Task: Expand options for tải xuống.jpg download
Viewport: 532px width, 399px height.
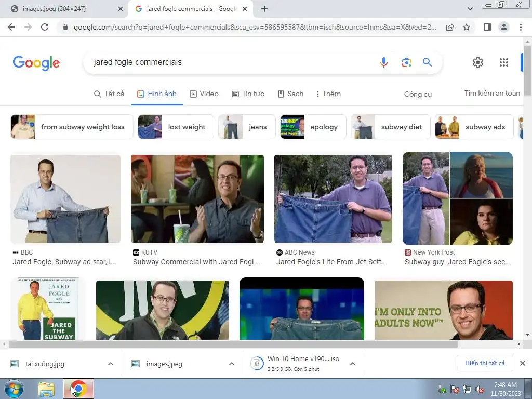Action: (x=111, y=364)
